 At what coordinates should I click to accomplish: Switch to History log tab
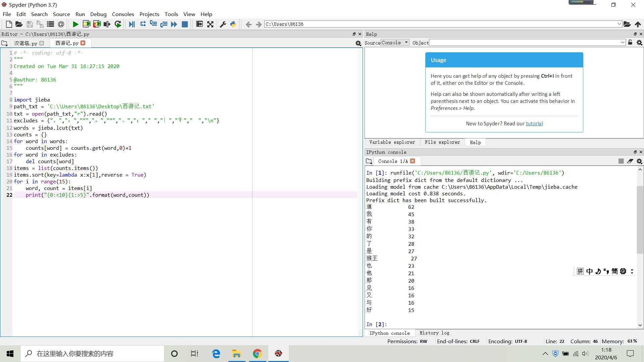[434, 333]
